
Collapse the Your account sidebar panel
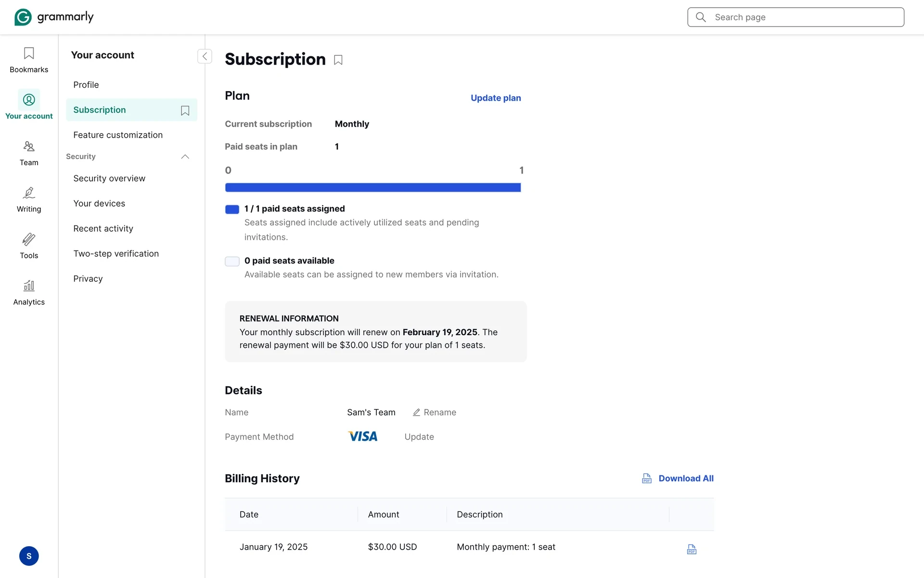[x=205, y=56]
